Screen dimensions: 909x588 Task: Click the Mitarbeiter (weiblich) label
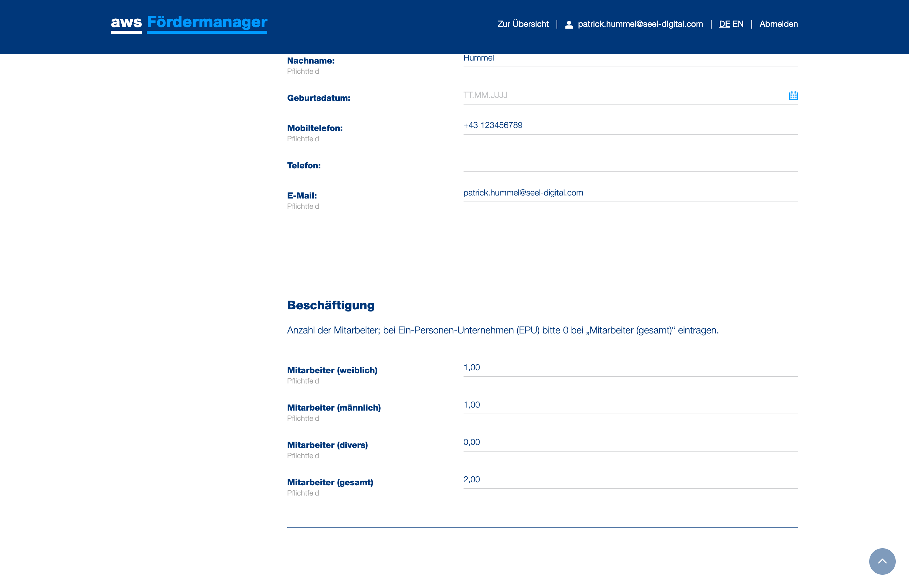pos(332,371)
